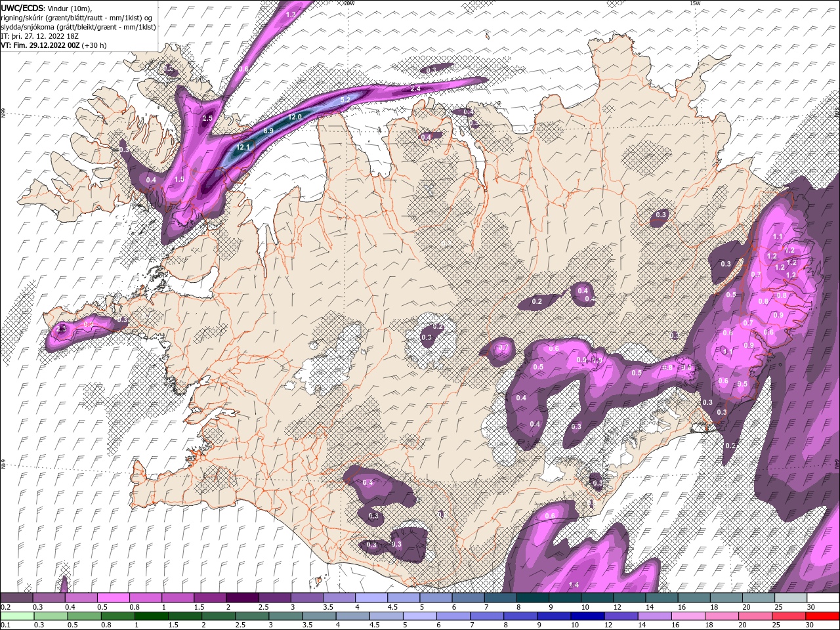840x630 pixels.
Task: Click the 0.2 label in the legend
Action: coord(5,607)
